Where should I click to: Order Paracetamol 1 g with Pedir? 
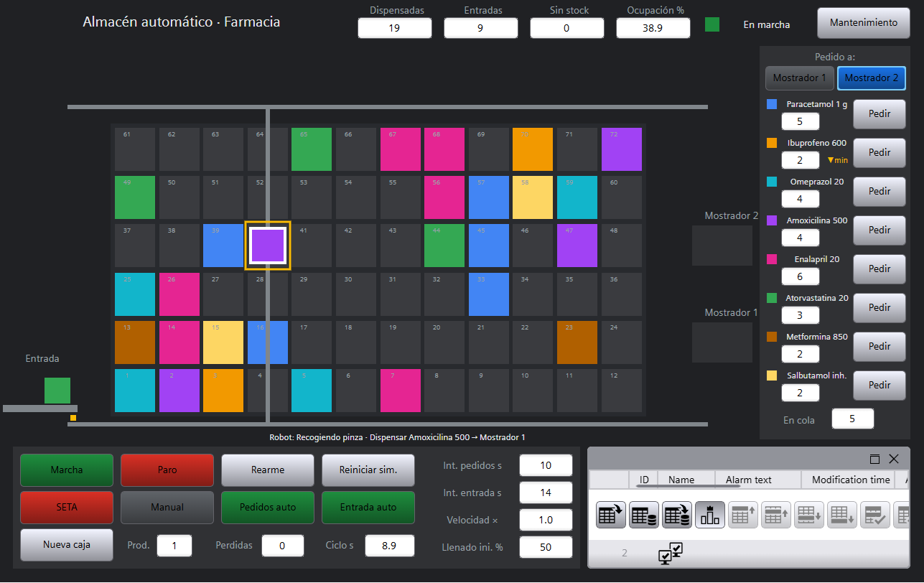(879, 113)
